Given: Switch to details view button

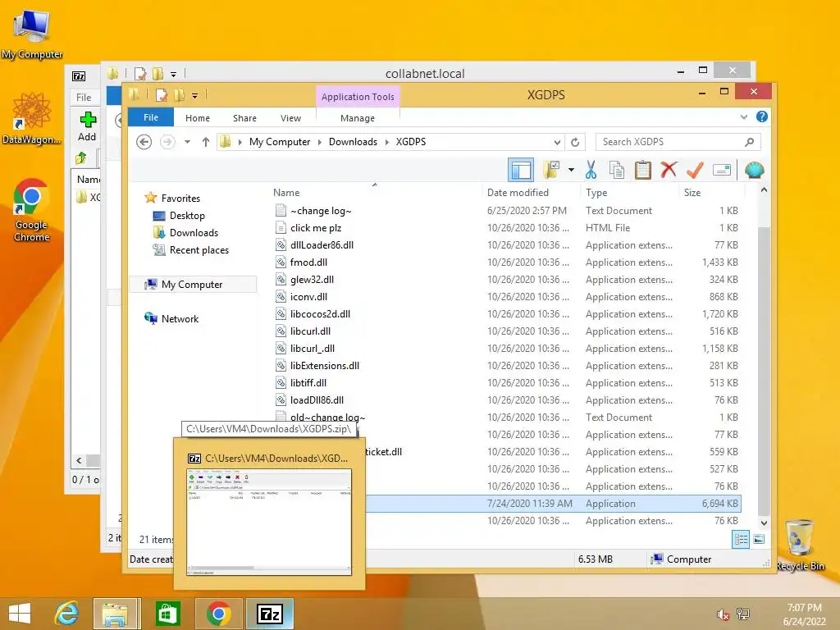Looking at the screenshot, I should click(x=741, y=539).
